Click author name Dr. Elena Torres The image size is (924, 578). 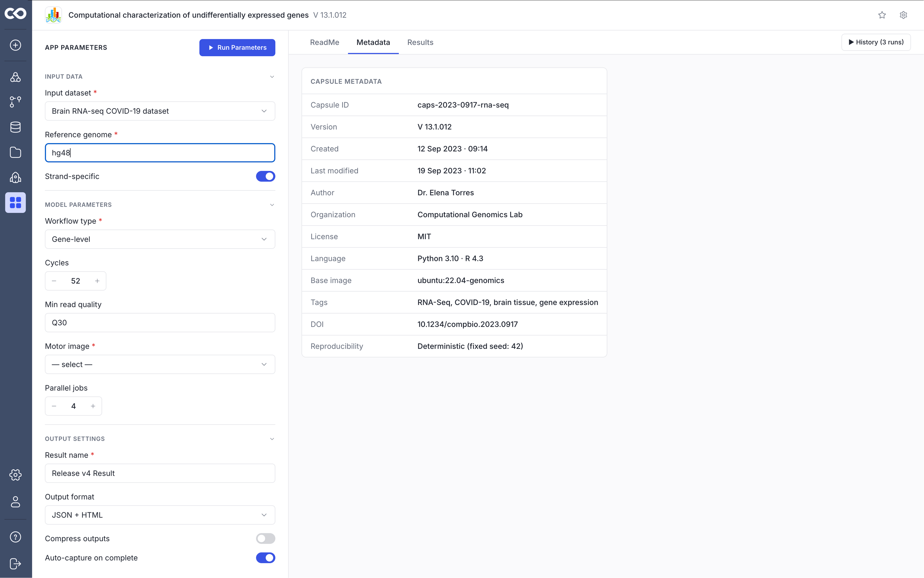[445, 193]
